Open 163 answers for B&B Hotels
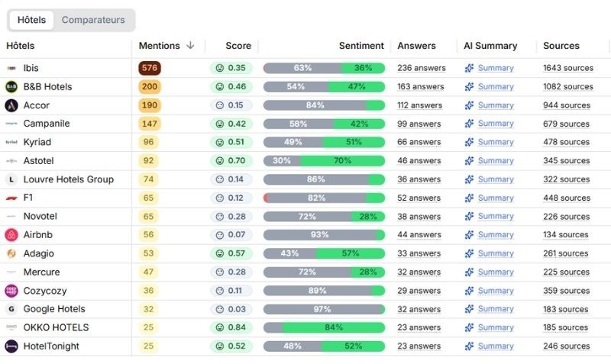611x364 pixels. coord(420,87)
